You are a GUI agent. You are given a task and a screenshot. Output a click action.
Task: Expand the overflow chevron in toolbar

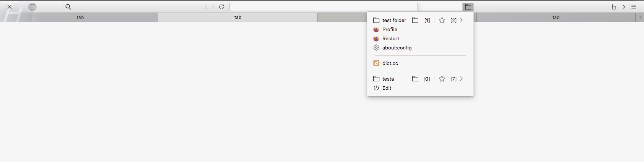[624, 7]
